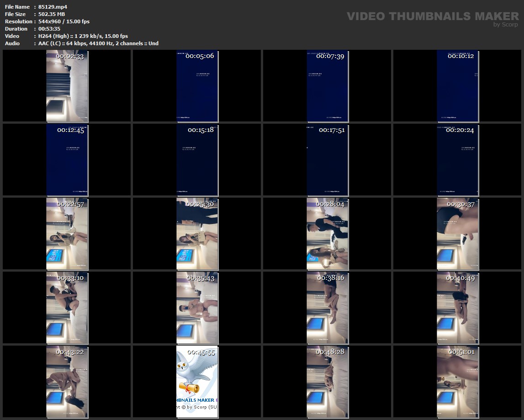The width and height of the screenshot is (524, 420).
Task: Click the VIDEO THUMBNAILS MAKER watermark title
Action: pyautogui.click(x=432, y=16)
